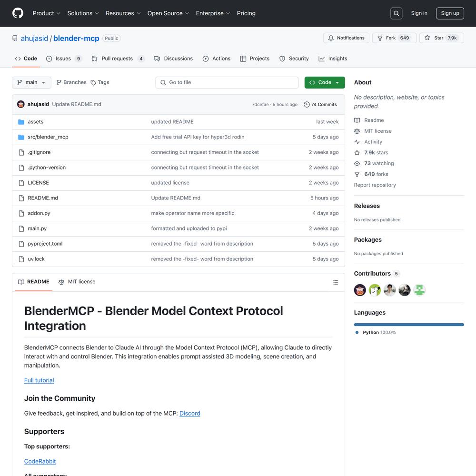
Task: Open the Full tutorial link
Action: 39,380
